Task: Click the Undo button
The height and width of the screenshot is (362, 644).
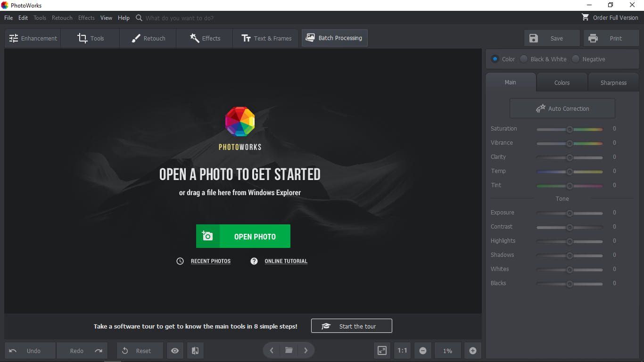Action: [30, 351]
